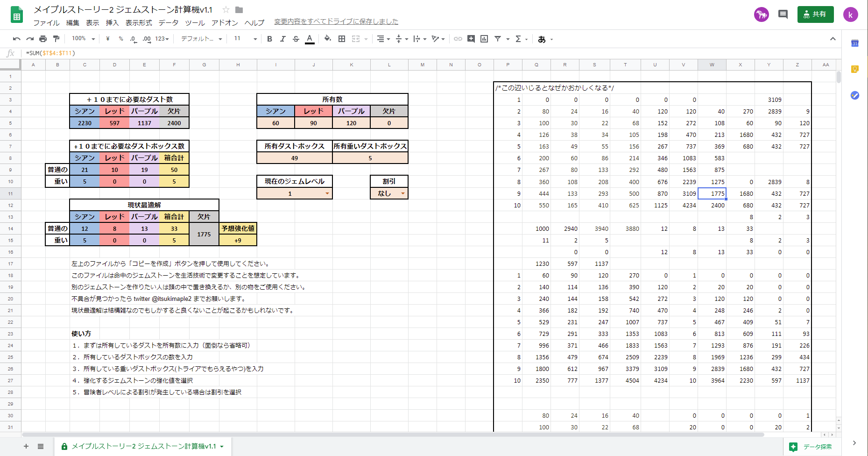Insert a link into the cell

458,39
